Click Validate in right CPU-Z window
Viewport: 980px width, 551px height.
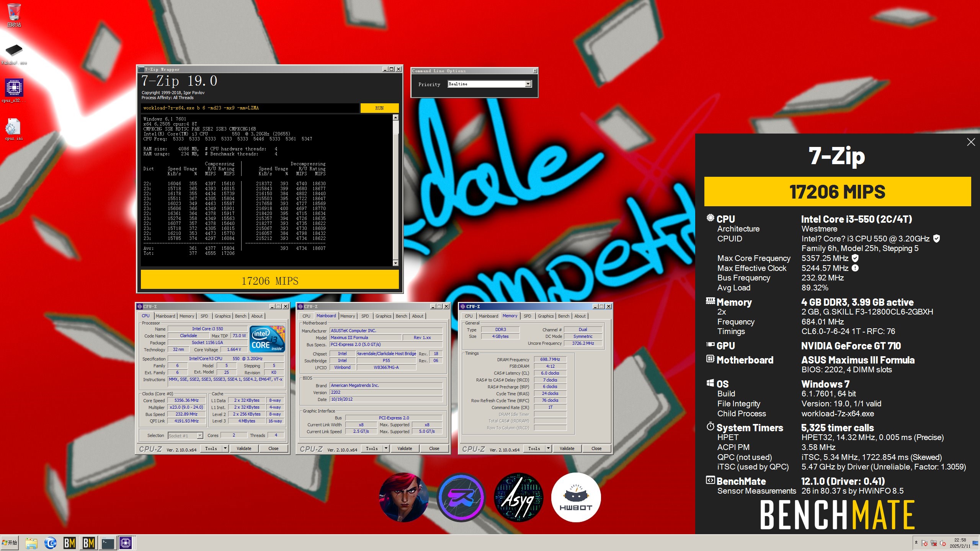pos(567,448)
